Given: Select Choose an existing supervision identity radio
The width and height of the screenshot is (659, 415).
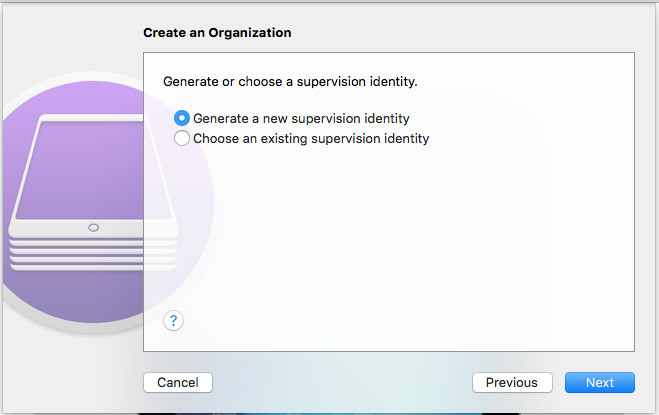Looking at the screenshot, I should tap(182, 138).
